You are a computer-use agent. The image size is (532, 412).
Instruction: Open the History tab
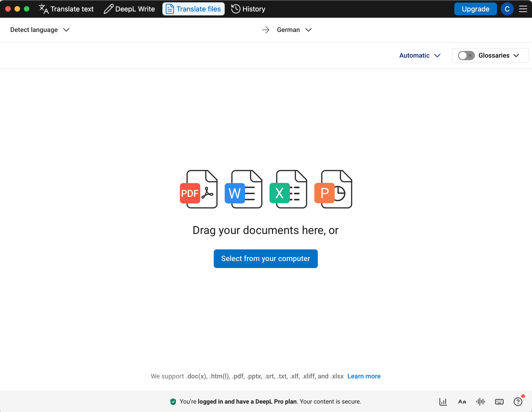(248, 9)
